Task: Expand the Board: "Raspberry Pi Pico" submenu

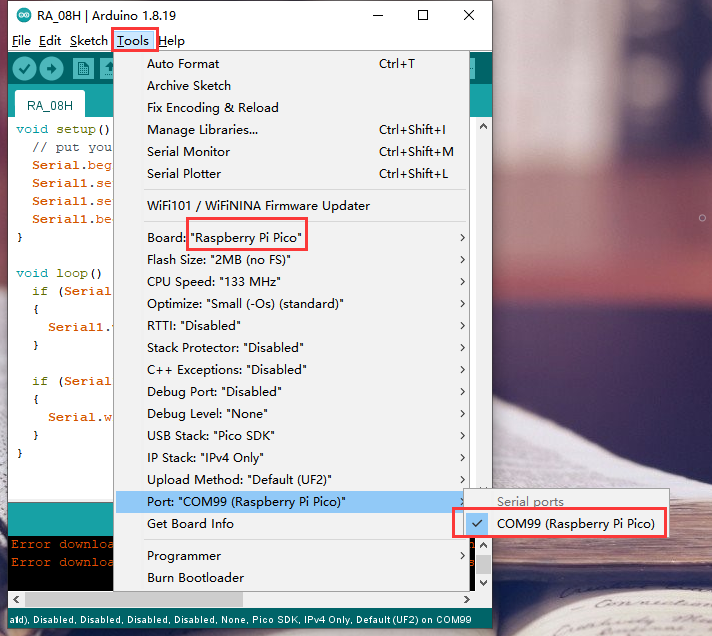Action: pyautogui.click(x=292, y=238)
